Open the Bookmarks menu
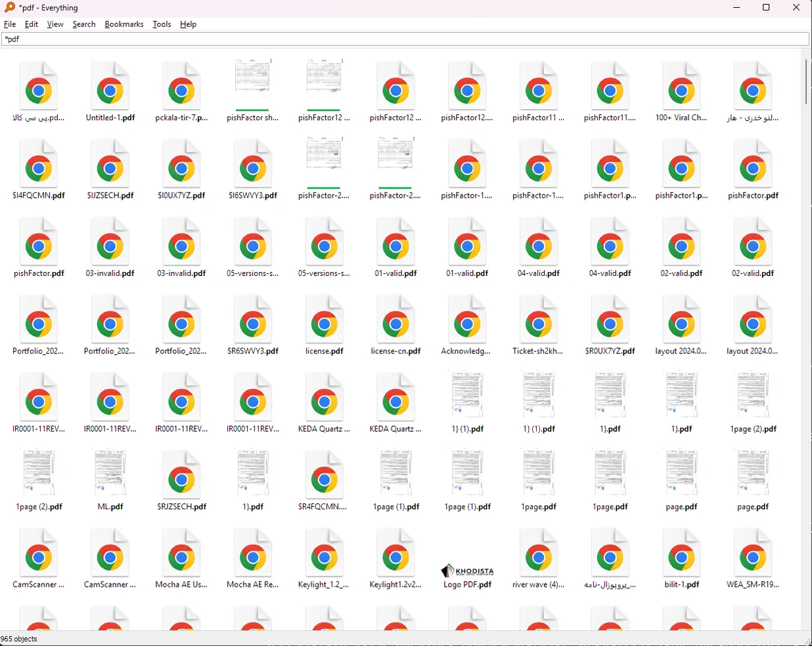Image resolution: width=812 pixels, height=646 pixels. 124,24
